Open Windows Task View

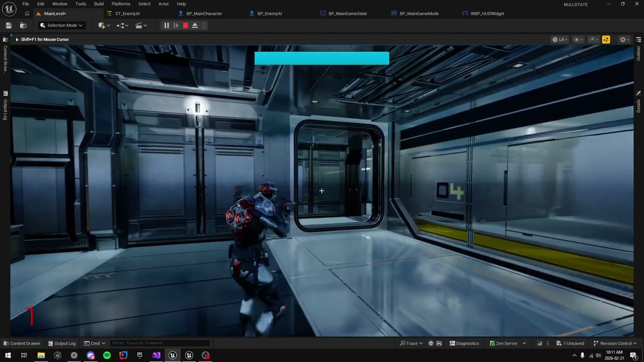click(24, 355)
